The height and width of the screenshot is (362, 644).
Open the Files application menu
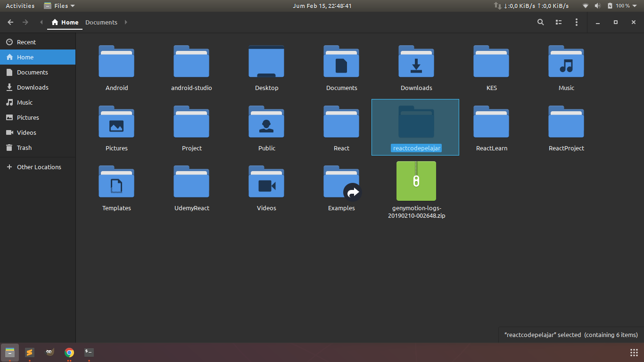[x=59, y=6]
